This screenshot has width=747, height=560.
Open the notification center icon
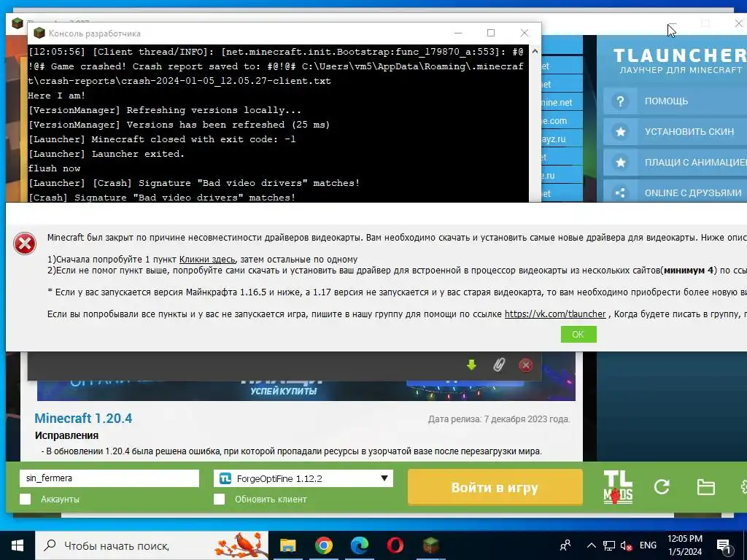(724, 546)
